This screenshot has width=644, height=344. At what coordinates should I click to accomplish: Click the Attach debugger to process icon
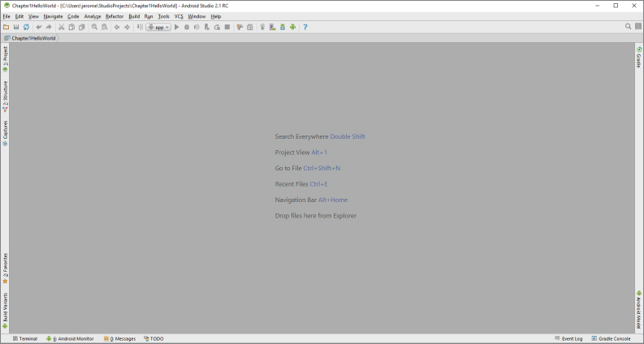click(207, 27)
